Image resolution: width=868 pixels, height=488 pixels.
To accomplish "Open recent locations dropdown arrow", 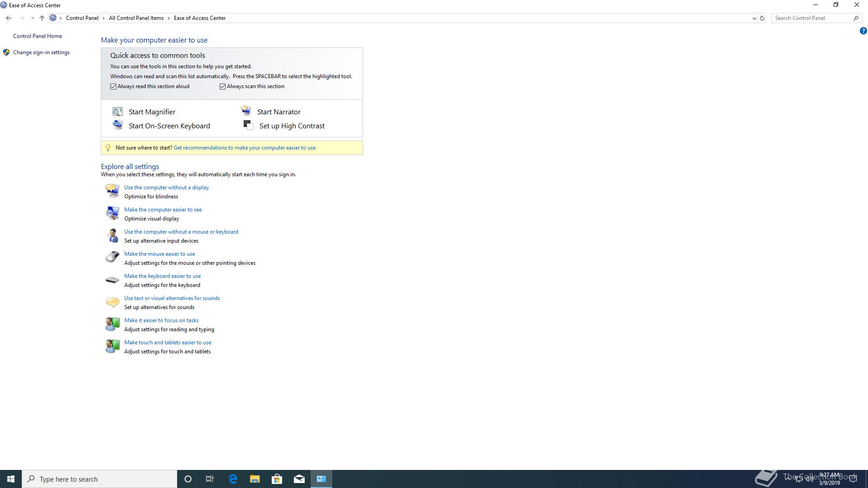I will (x=33, y=18).
